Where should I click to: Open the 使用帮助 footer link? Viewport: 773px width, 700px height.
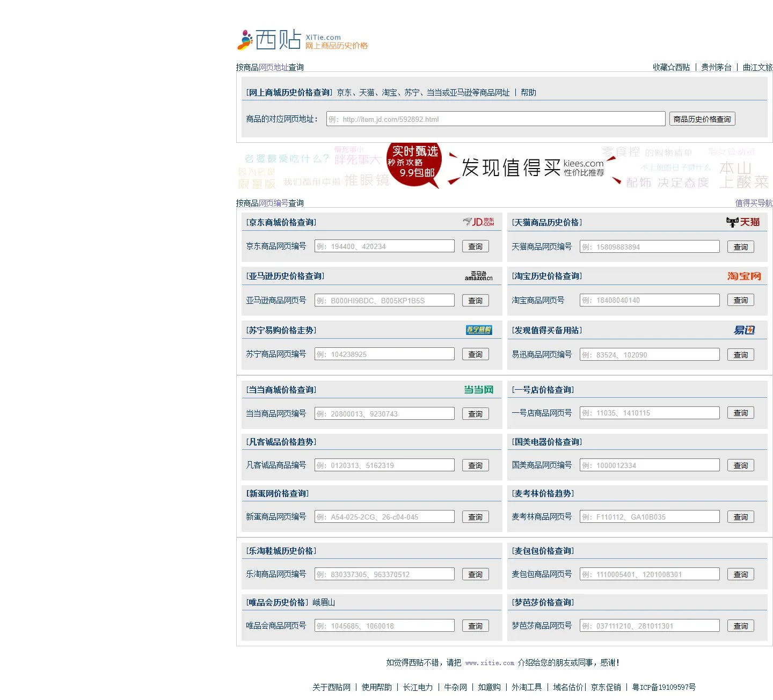377,687
